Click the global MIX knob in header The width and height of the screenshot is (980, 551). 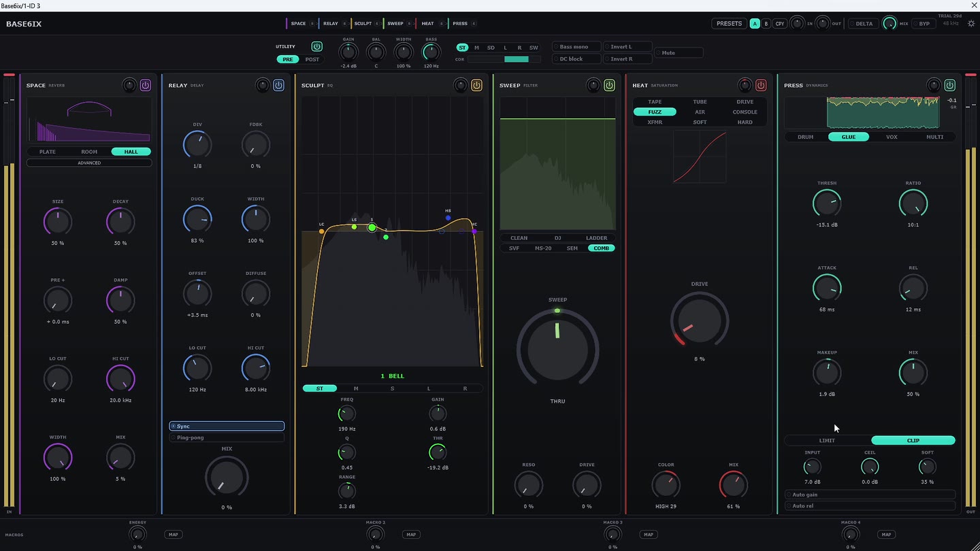(x=889, y=23)
